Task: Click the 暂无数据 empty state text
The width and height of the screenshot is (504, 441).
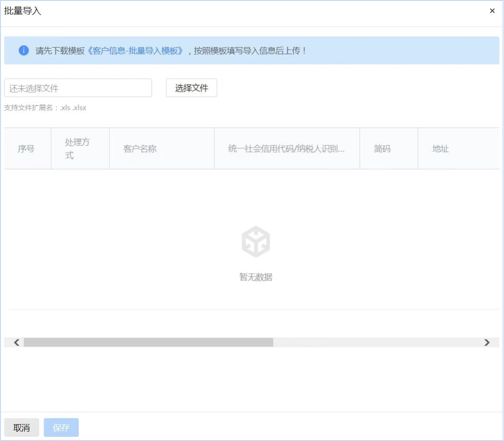Action: (255, 277)
